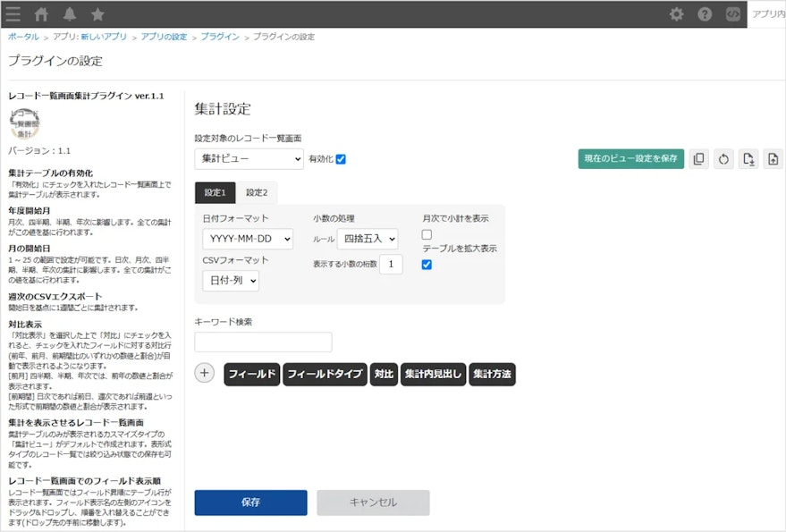
Task: Click the キーワード検索 input field
Action: [263, 341]
